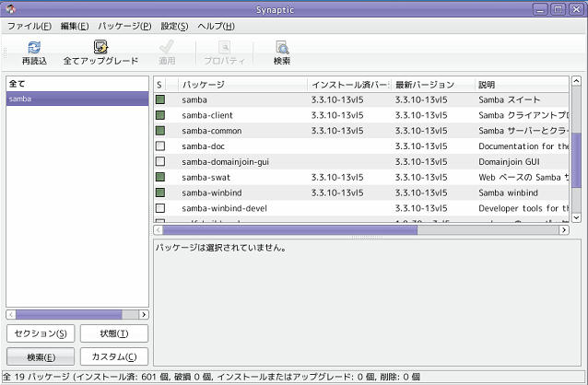Screen dimensions: 588x385
Task: Sort by the インストール済バージョン column header
Action: [349, 85]
